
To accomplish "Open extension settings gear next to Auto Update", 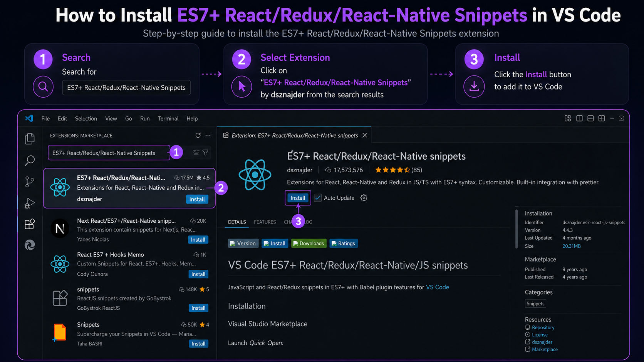I will (x=364, y=198).
